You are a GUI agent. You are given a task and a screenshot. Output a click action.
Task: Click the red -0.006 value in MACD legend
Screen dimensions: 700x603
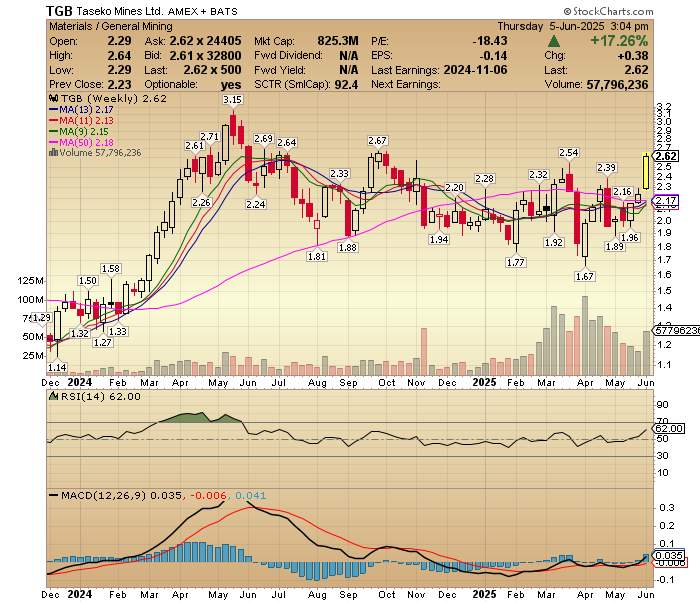pos(208,495)
